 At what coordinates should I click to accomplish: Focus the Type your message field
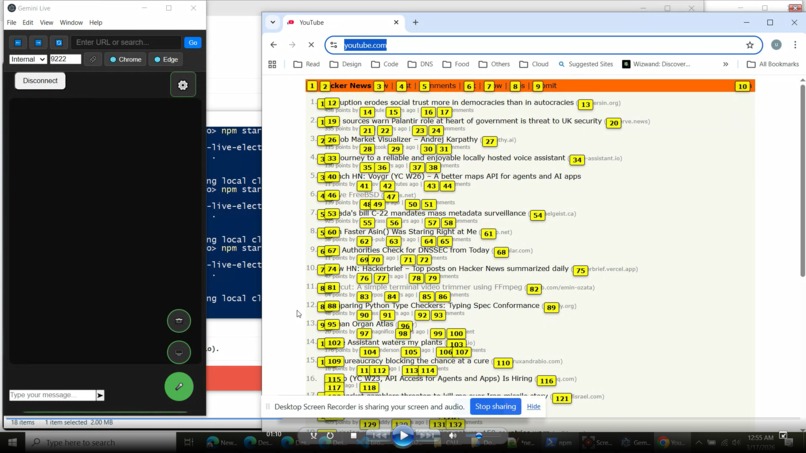(52, 395)
